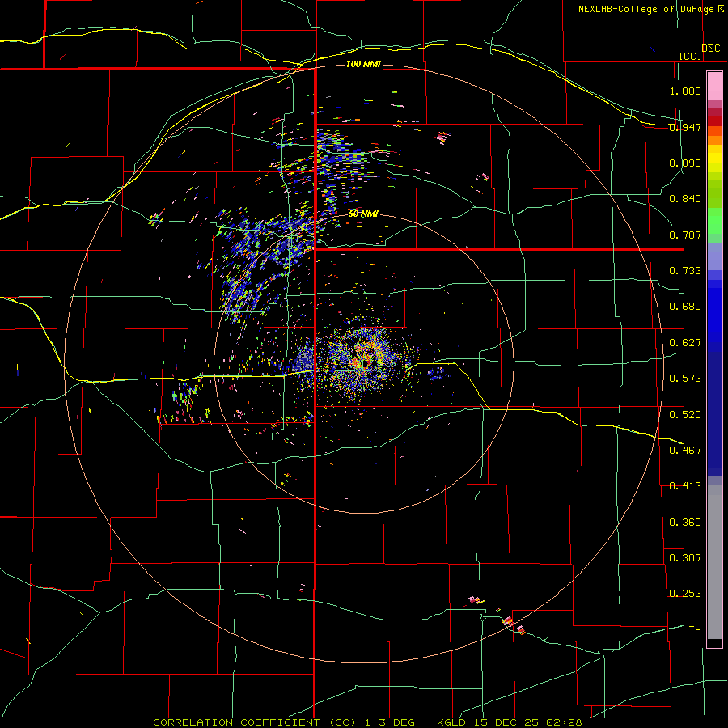The width and height of the screenshot is (728, 728).
Task: Click the radar site at the center of the echoes
Action: click(363, 362)
